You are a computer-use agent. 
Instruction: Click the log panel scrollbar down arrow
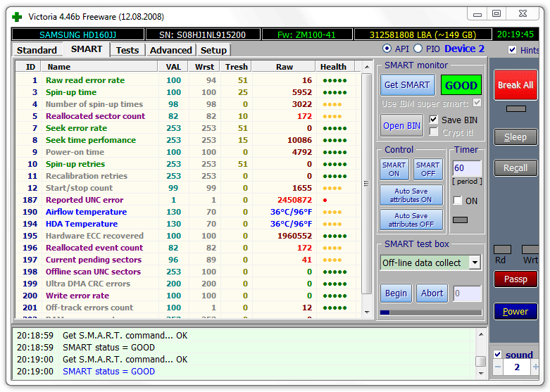[x=480, y=373]
